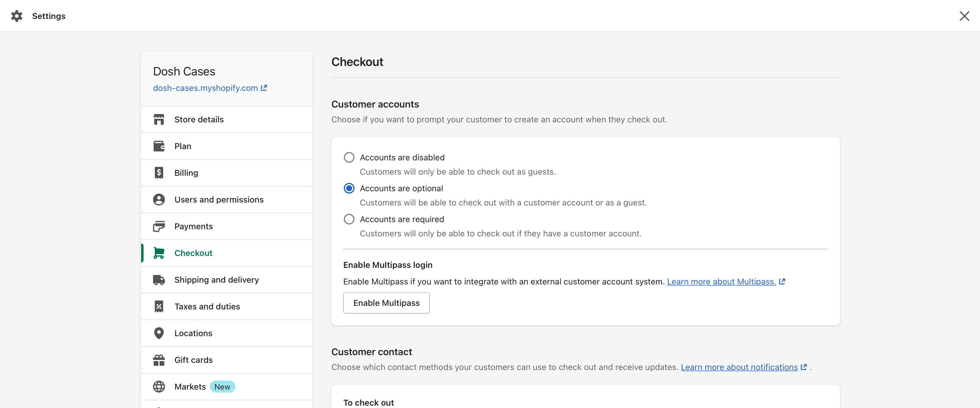Click the New badge next to Markets

[222, 387]
